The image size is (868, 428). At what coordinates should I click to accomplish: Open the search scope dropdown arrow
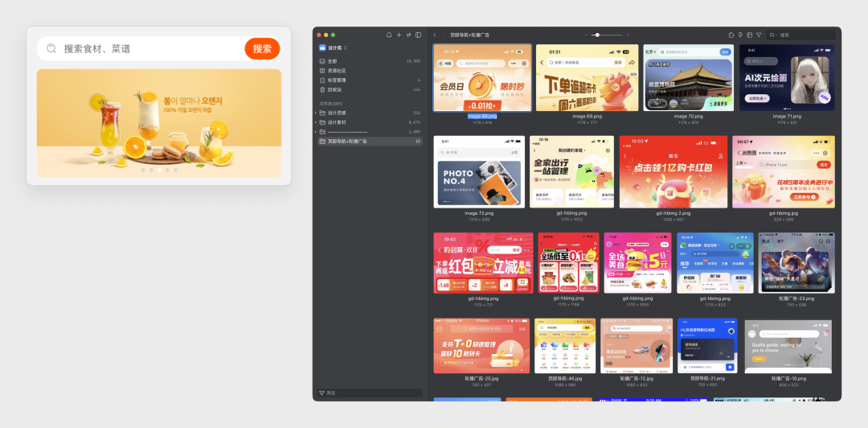[776, 35]
